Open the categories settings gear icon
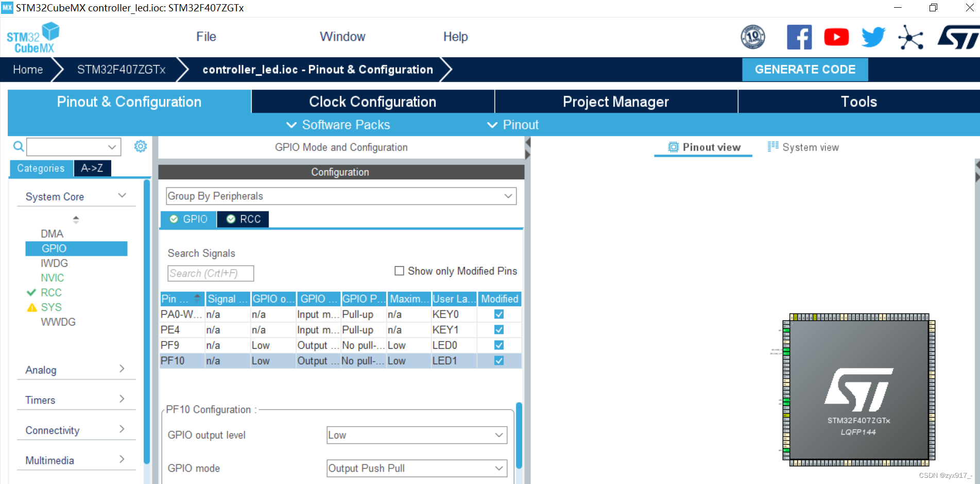Image resolution: width=980 pixels, height=484 pixels. pos(140,146)
